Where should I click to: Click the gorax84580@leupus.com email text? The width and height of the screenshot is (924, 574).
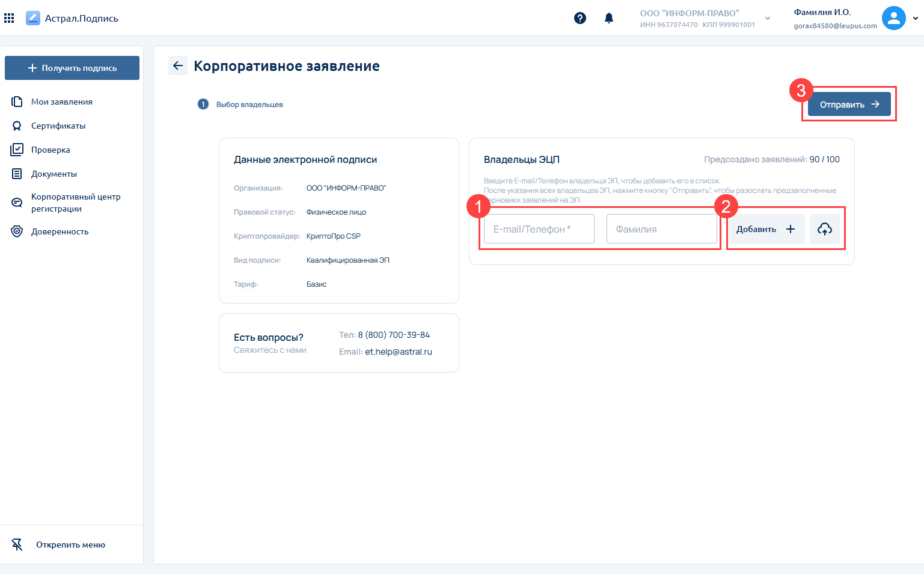click(835, 26)
